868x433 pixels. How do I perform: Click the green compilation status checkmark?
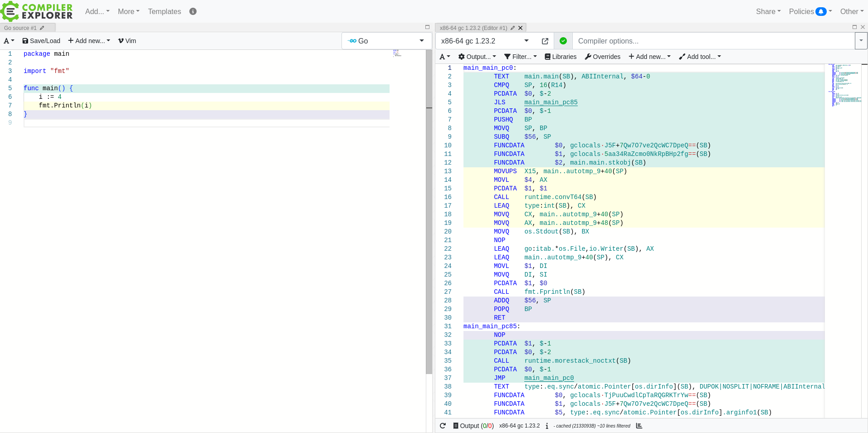(x=563, y=41)
